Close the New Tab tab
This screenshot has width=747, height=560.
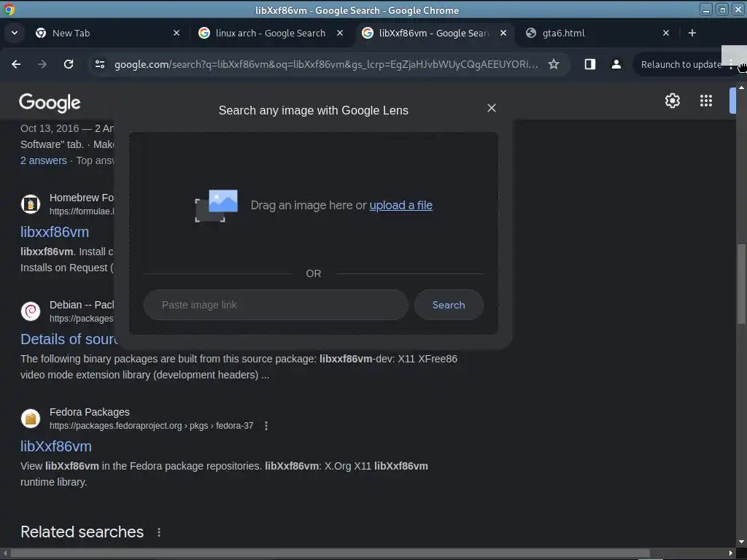[177, 33]
